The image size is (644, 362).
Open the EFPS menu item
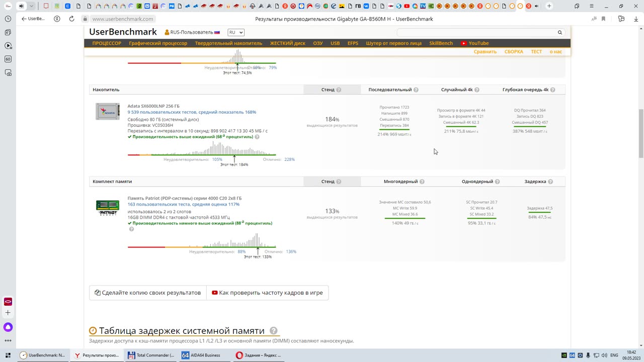[x=353, y=43]
